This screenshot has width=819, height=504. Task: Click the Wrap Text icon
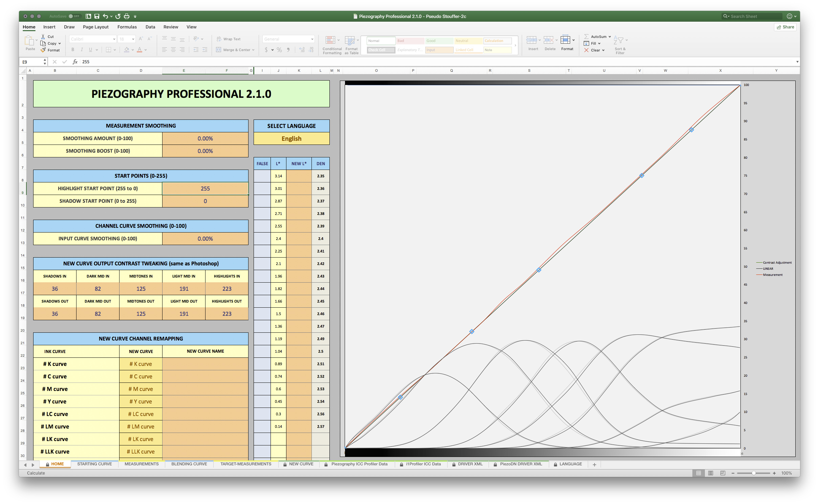point(219,39)
